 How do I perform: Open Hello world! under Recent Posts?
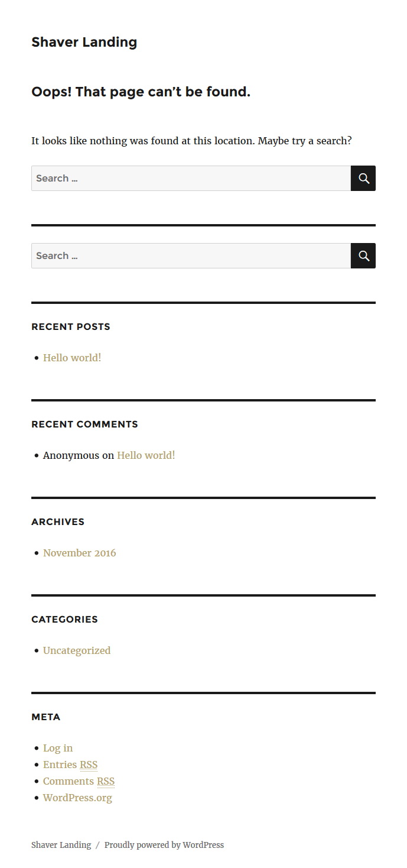tap(72, 358)
